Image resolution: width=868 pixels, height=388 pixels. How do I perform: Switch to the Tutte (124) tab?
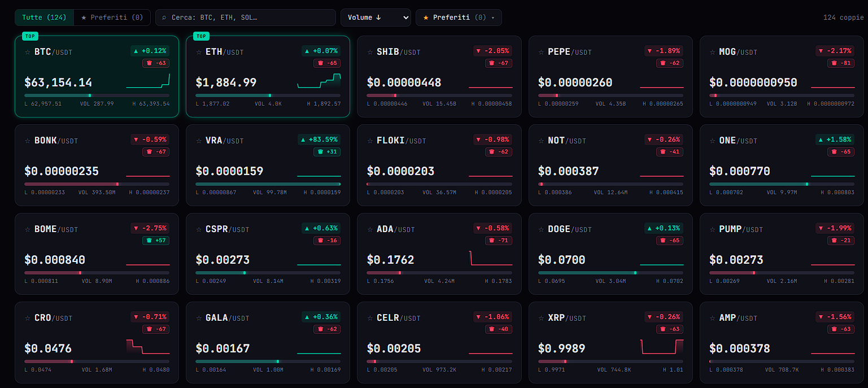tap(45, 18)
